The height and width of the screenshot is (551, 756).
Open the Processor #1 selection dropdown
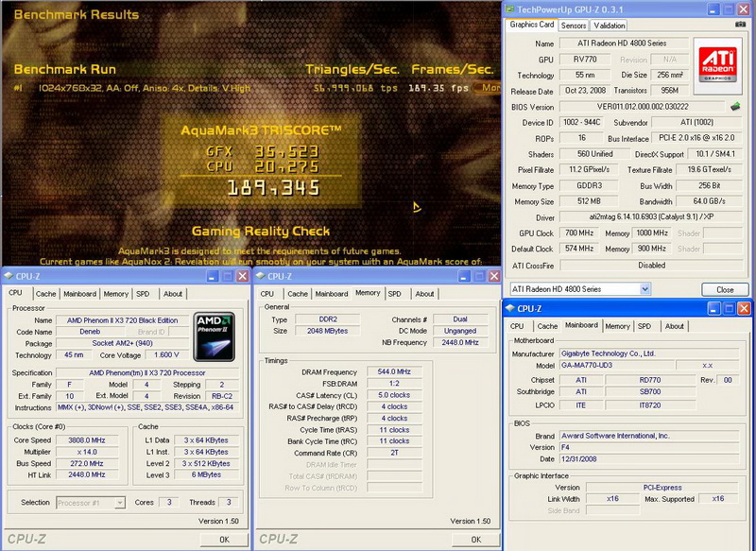click(x=91, y=502)
